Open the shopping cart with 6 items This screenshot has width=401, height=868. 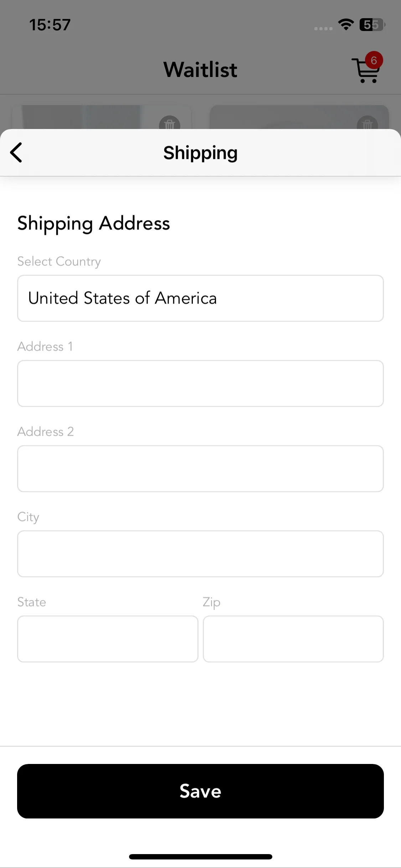365,71
